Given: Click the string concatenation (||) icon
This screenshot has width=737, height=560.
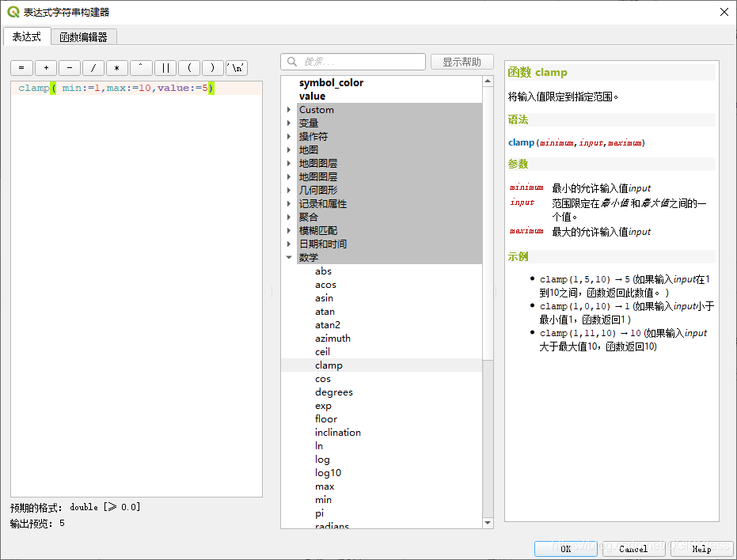Looking at the screenshot, I should pos(165,67).
